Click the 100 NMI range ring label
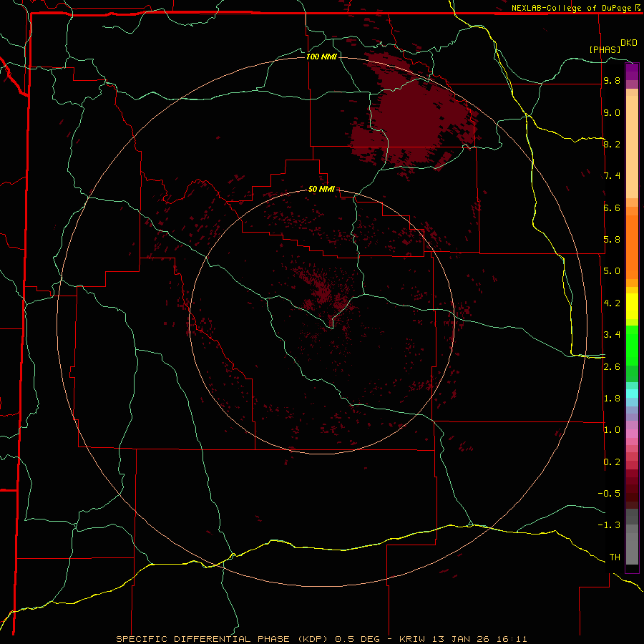Screen dimensions: 644x644 (321, 57)
